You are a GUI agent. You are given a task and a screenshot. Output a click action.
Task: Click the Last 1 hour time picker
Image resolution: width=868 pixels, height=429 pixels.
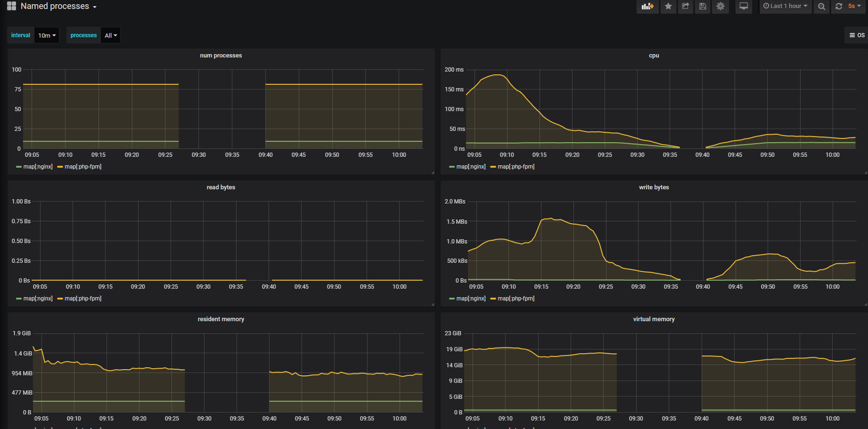pos(785,6)
